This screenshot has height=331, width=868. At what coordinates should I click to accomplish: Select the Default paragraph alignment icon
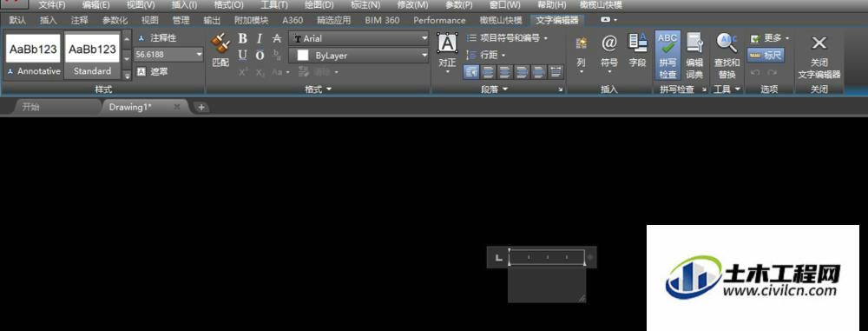471,72
